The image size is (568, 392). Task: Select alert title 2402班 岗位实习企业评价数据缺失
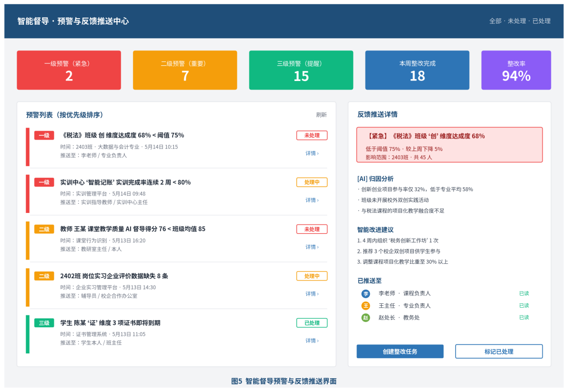[114, 276]
